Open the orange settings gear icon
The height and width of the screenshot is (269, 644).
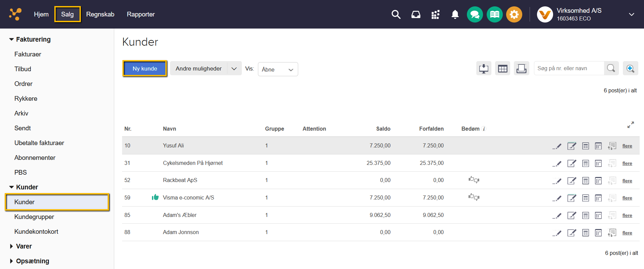click(x=514, y=14)
